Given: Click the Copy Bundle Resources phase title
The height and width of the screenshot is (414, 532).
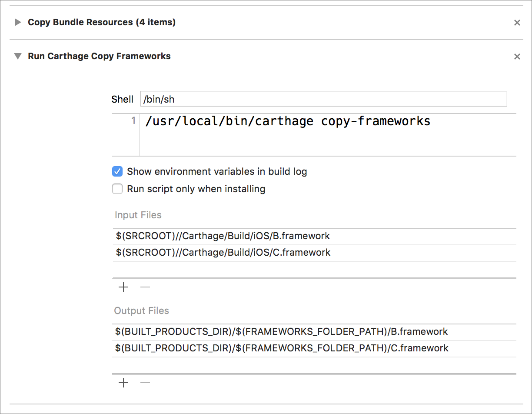Looking at the screenshot, I should [x=101, y=22].
